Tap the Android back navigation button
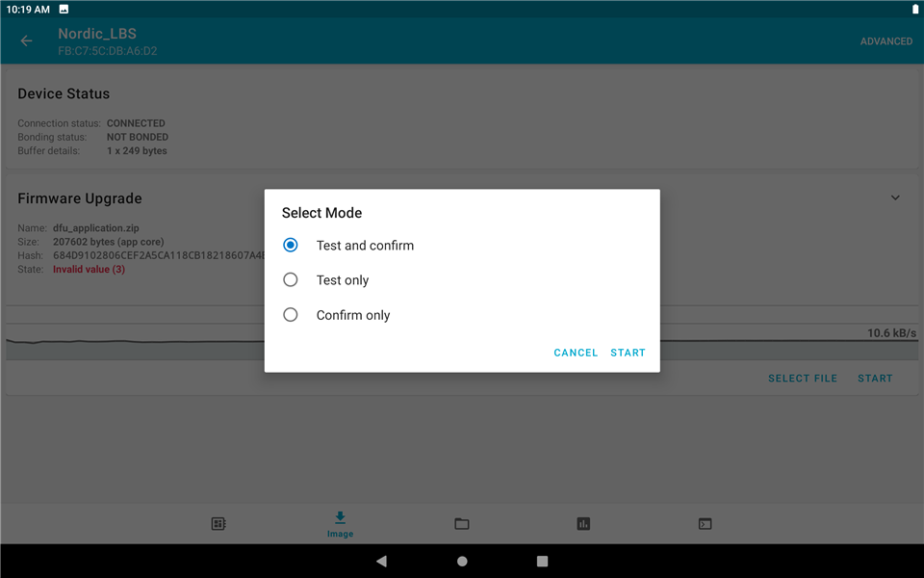Image resolution: width=924 pixels, height=578 pixels. (381, 561)
